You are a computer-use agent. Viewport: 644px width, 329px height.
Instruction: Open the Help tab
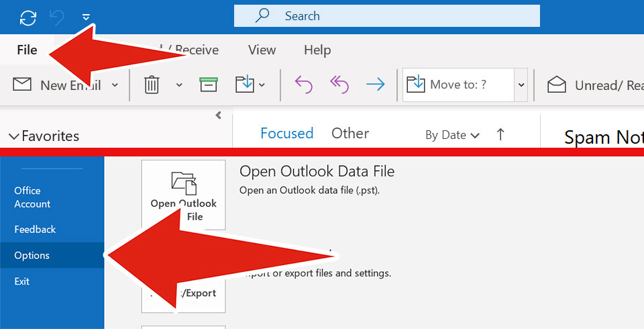[x=317, y=50]
